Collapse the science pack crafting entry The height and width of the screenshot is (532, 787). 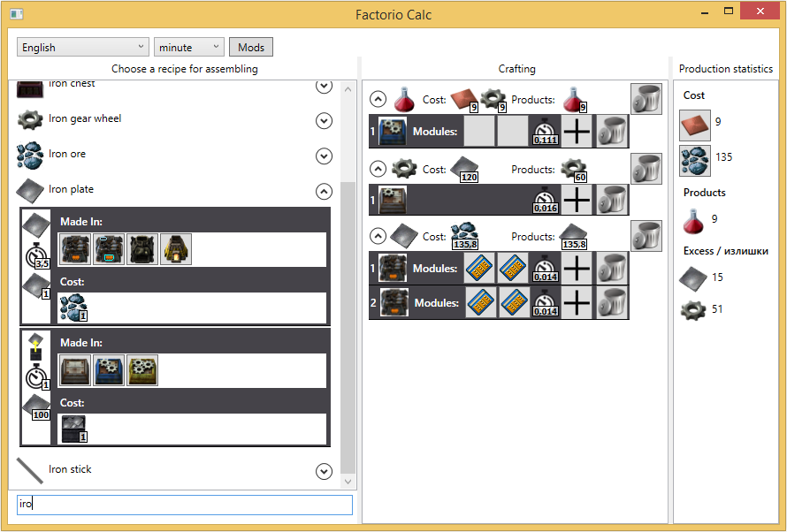(x=378, y=99)
